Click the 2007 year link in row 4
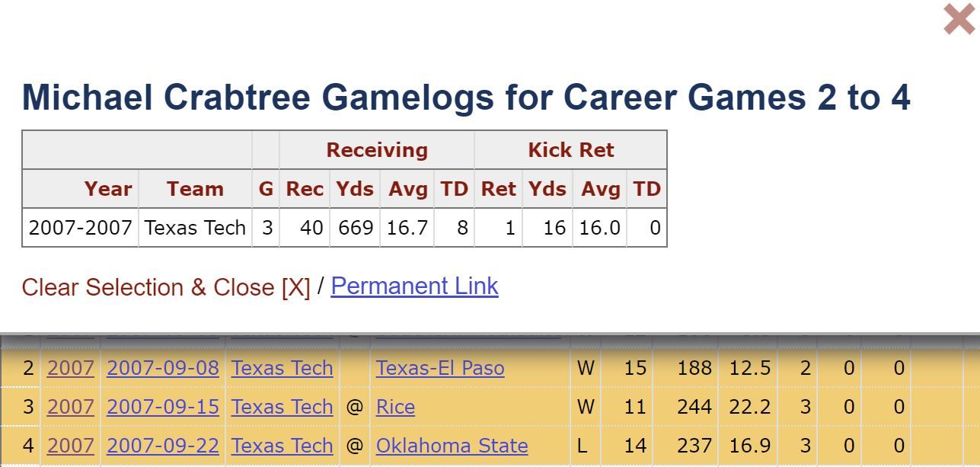This screenshot has width=980, height=467. [x=71, y=446]
